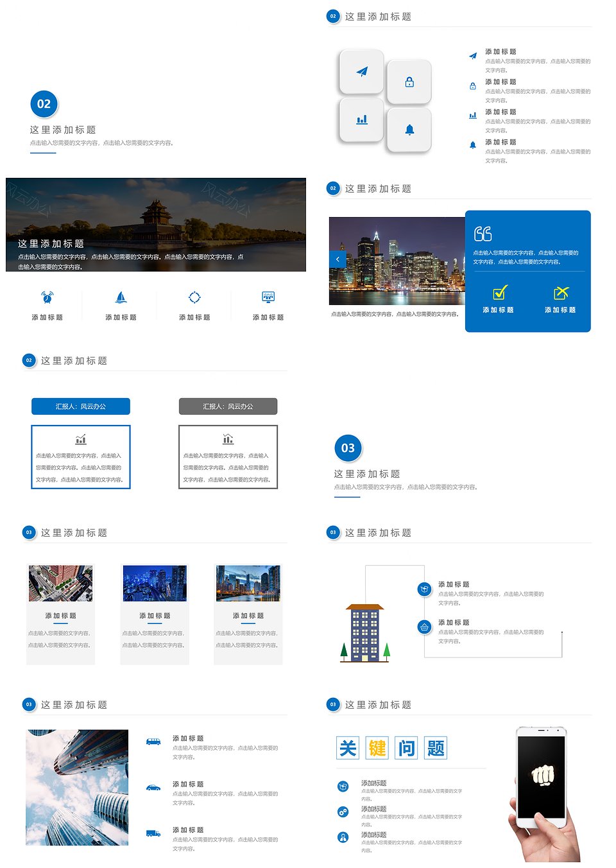Click the delivery truck icon

click(x=153, y=833)
